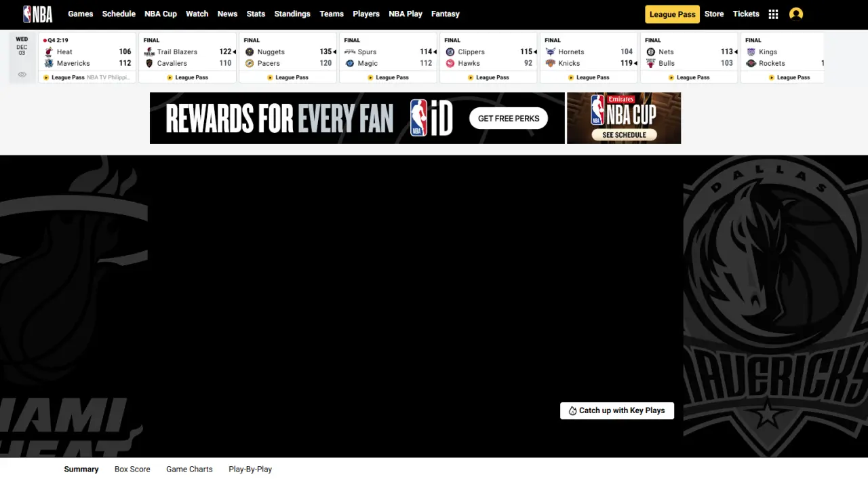Click GET FREE PERKS banner button

509,119
